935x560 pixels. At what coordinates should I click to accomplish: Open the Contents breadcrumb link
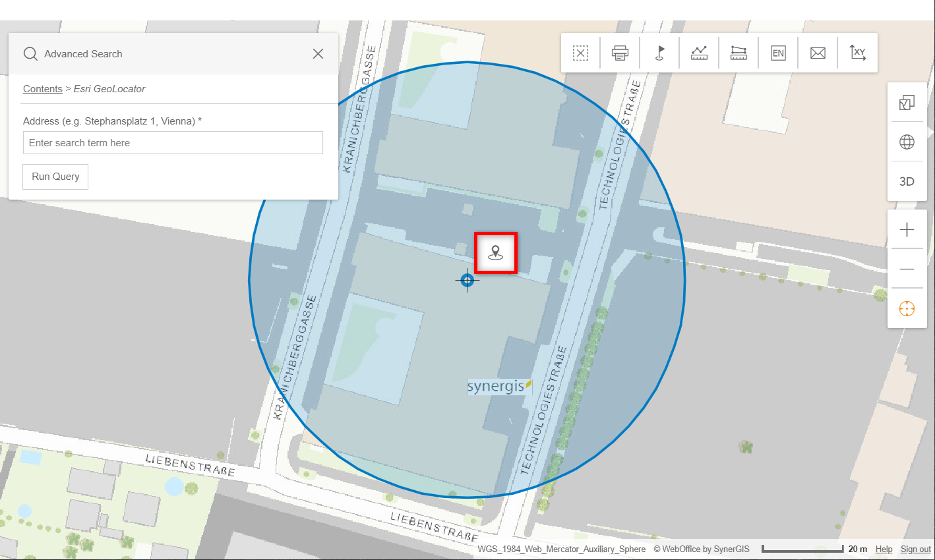point(42,88)
